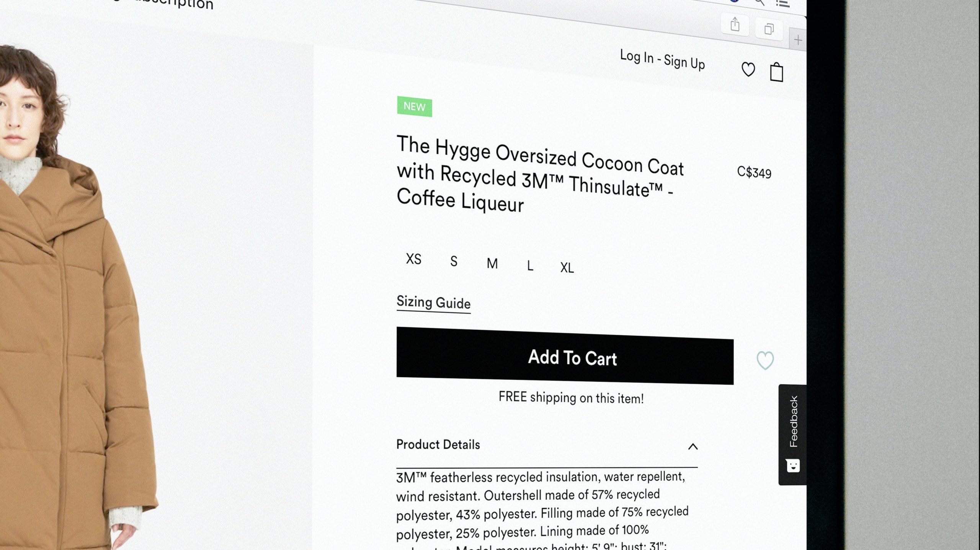The image size is (980, 550).
Task: Click the browser share icon
Action: pyautogui.click(x=735, y=24)
